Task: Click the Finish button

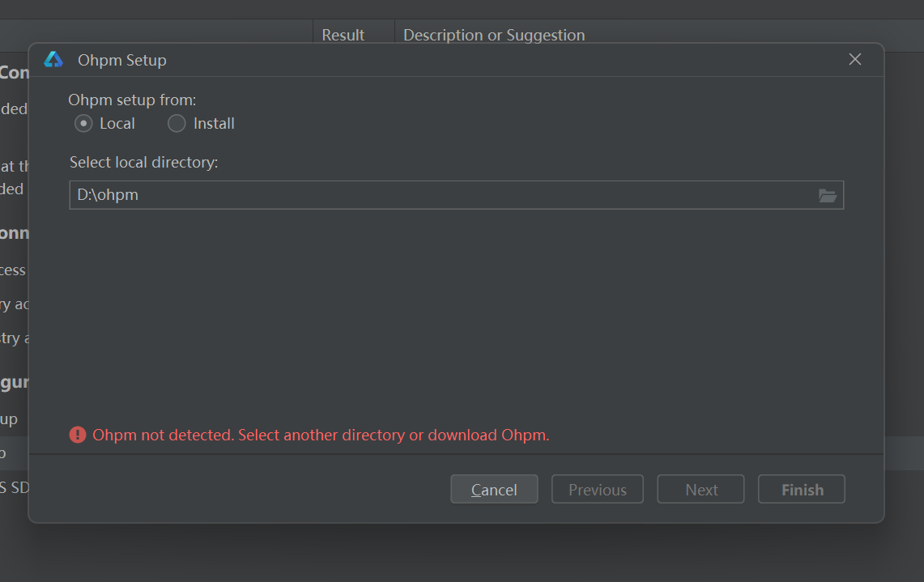Action: click(801, 490)
